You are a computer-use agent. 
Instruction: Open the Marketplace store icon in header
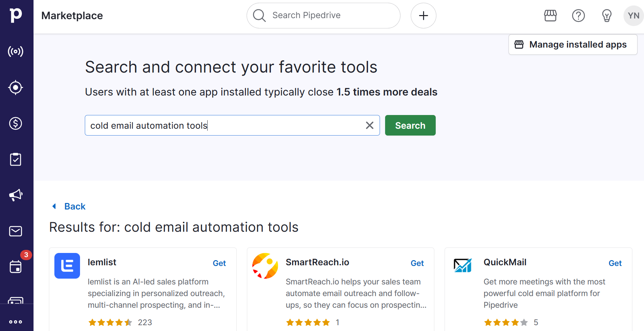click(x=550, y=15)
